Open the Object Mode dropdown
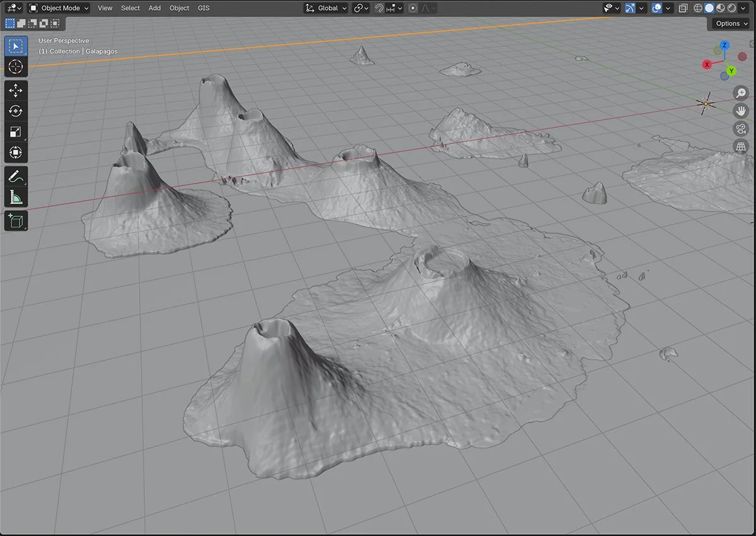This screenshot has height=536, width=756. (x=59, y=8)
